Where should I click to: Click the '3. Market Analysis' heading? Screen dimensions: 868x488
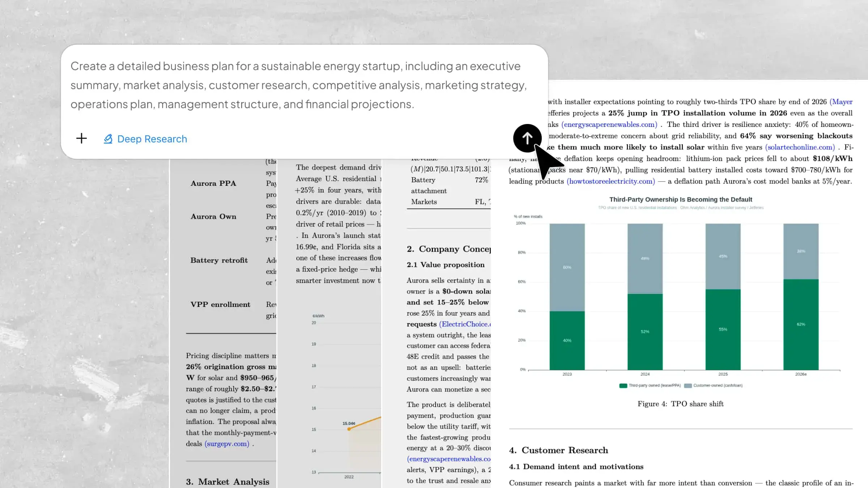227,482
